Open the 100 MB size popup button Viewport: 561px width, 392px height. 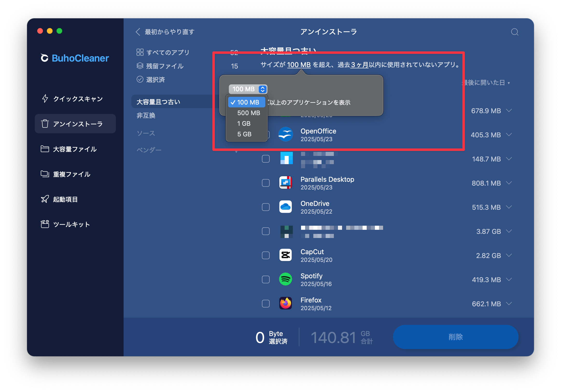click(x=248, y=89)
